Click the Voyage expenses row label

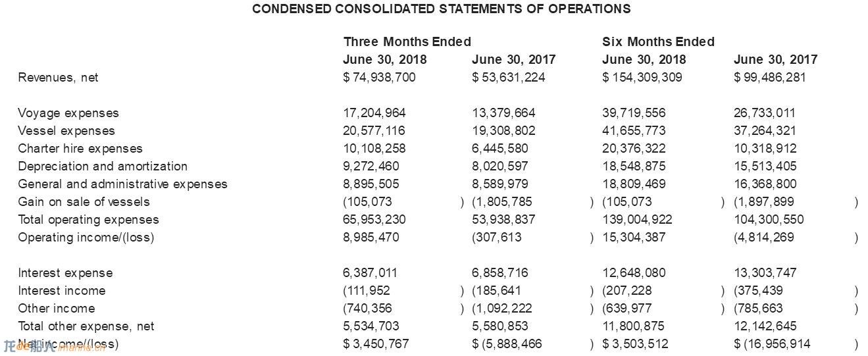pyautogui.click(x=68, y=113)
